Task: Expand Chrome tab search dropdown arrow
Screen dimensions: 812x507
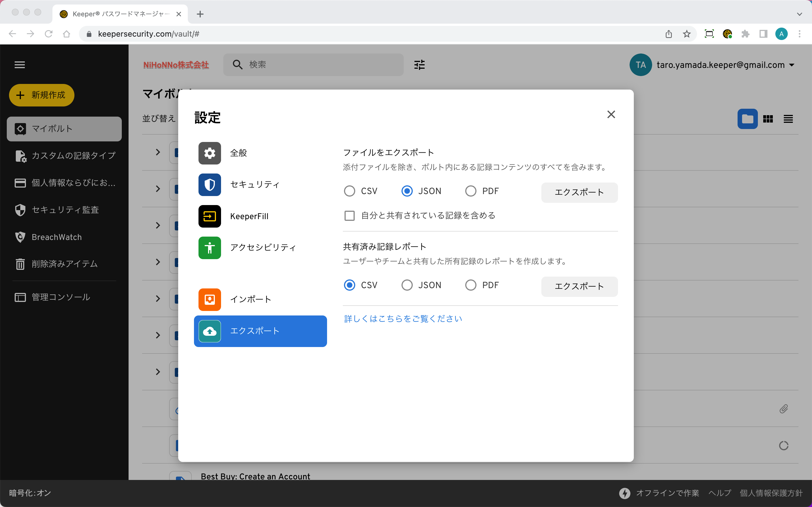Action: click(x=799, y=14)
